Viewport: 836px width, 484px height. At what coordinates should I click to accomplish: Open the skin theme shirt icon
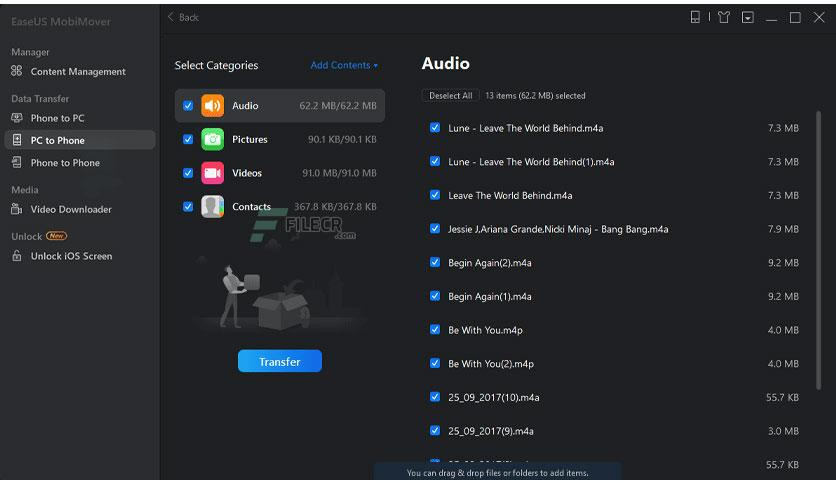723,17
